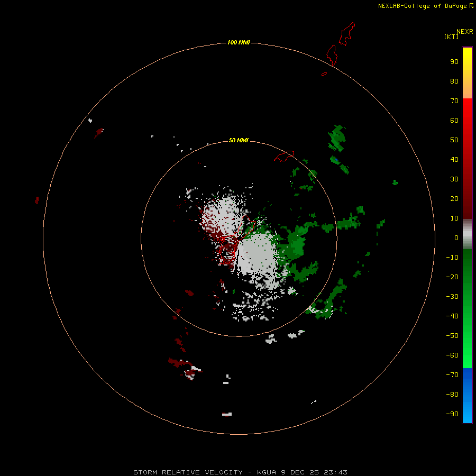Click the -60 value on velocity scale
The image size is (476, 476).
pyautogui.click(x=452, y=355)
